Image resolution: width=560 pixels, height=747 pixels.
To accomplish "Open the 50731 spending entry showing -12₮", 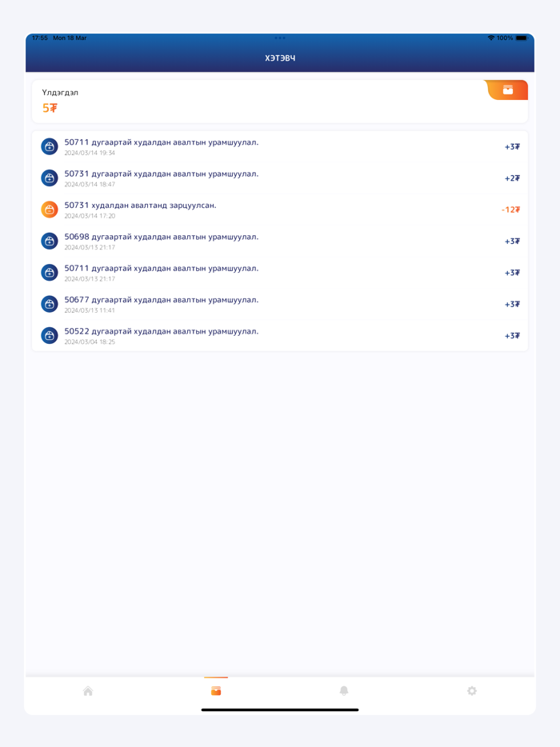I will (240, 209).
